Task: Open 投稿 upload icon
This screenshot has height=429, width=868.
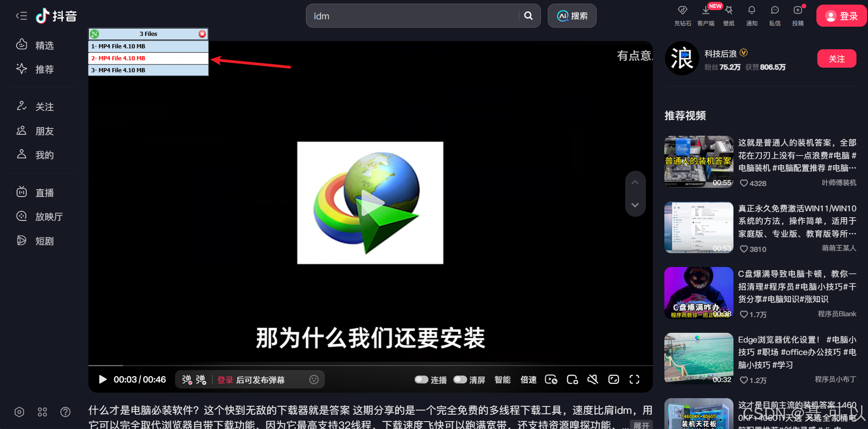Action: click(x=798, y=16)
